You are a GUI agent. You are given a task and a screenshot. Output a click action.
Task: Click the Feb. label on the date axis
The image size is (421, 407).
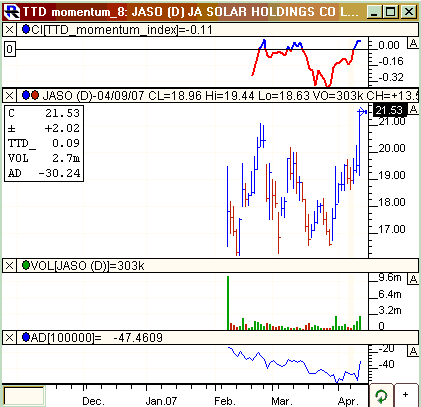225,401
